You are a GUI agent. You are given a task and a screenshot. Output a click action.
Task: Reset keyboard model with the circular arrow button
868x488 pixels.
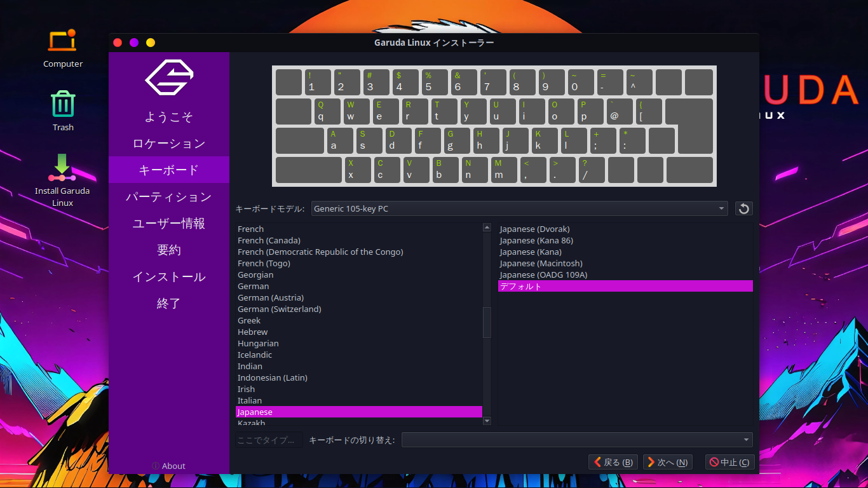coord(743,208)
